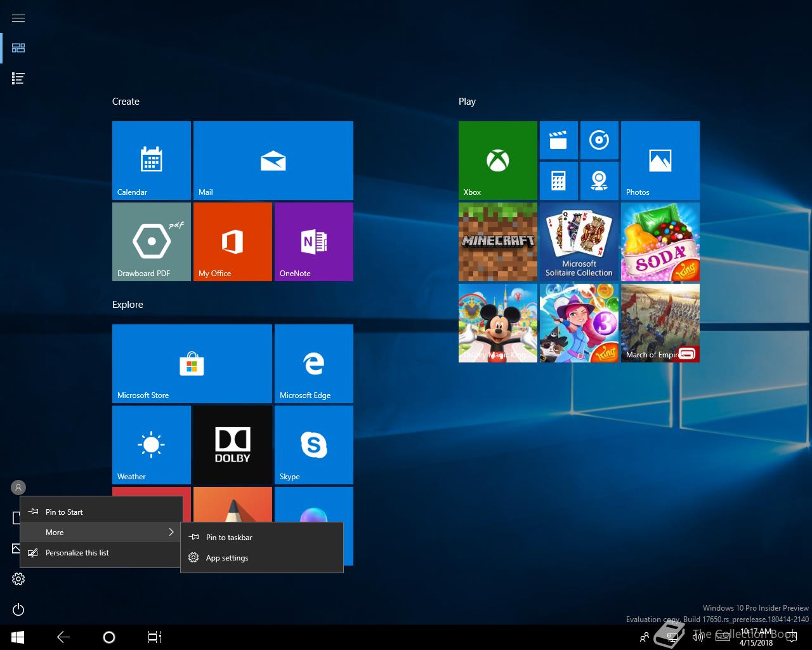
Task: Open the Microsoft Store tile
Action: pos(192,364)
